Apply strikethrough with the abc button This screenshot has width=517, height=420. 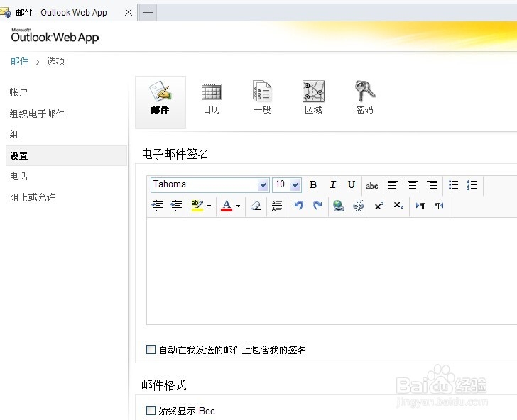click(x=372, y=185)
